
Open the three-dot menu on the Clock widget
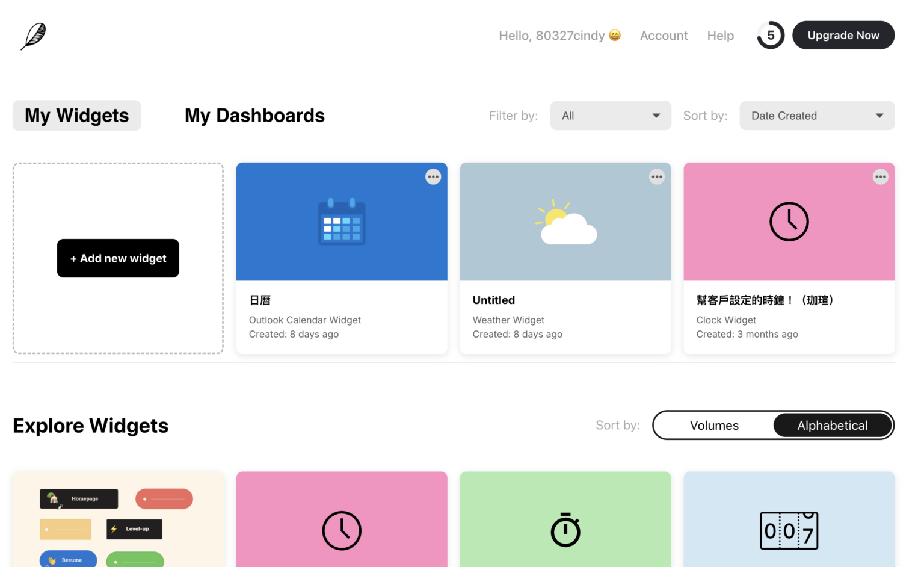pyautogui.click(x=881, y=176)
